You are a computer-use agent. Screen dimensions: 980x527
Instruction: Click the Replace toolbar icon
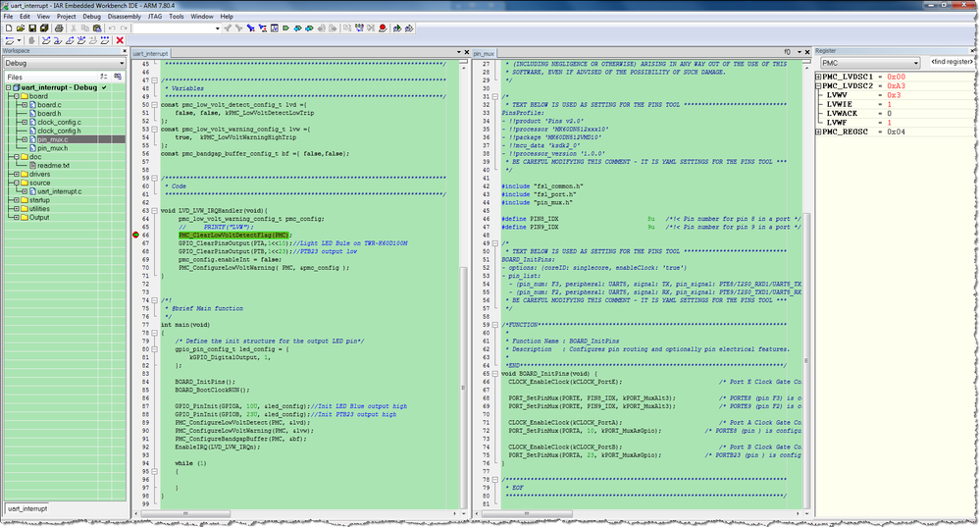(x=263, y=28)
